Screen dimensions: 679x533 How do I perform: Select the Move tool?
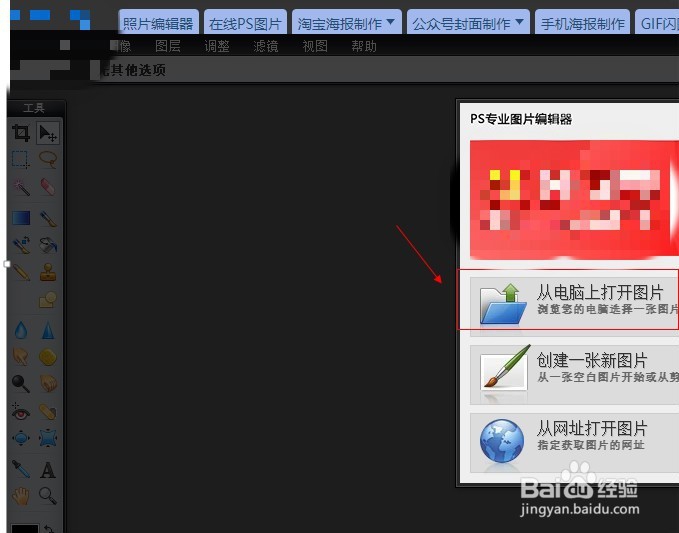(x=48, y=132)
